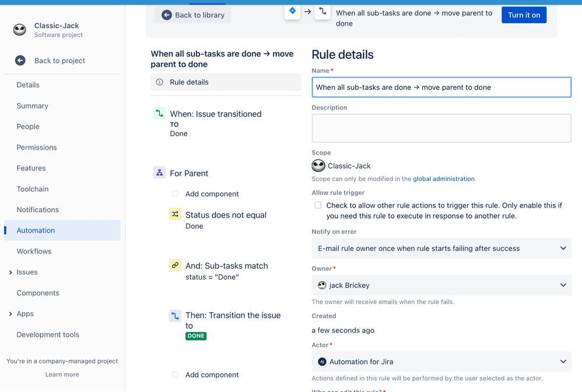
Task: Click the transition icon in the header summary
Action: coord(322,10)
